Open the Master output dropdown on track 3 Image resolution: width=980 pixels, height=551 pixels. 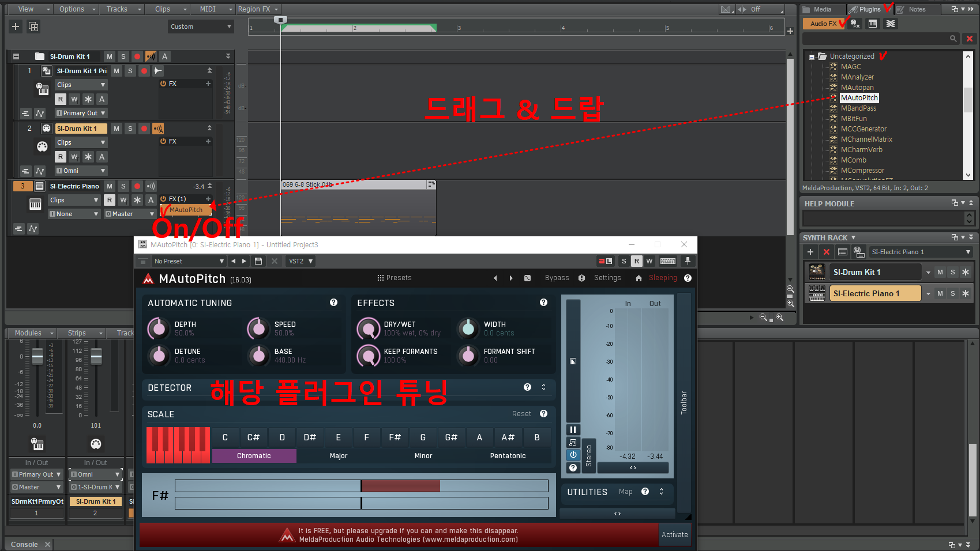coord(130,214)
